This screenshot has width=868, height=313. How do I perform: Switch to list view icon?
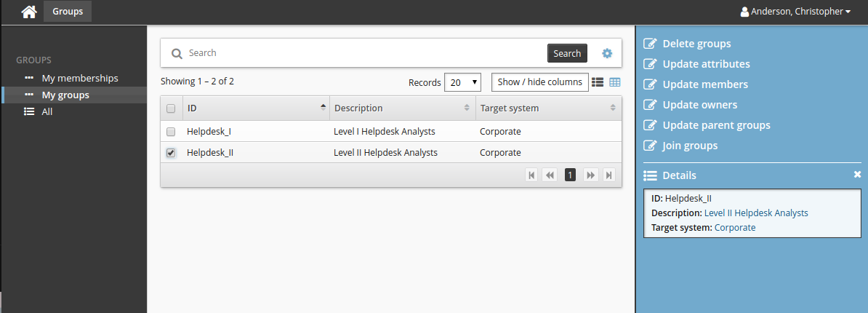coord(598,82)
